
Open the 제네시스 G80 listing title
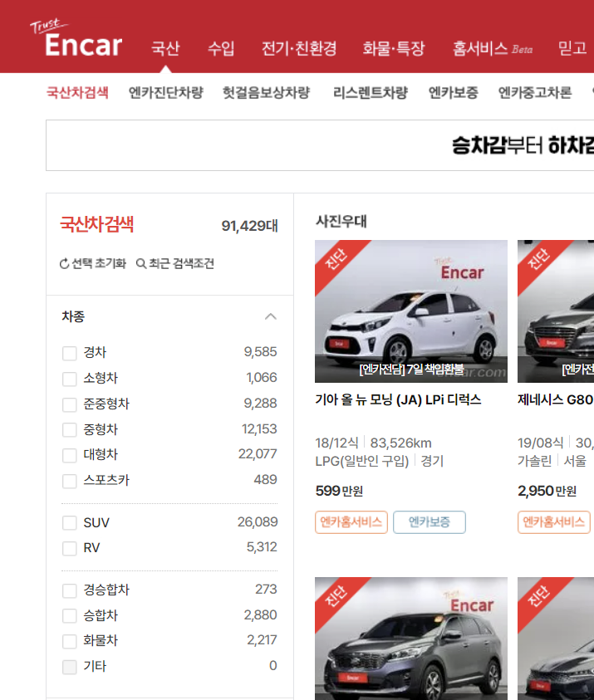[x=555, y=399]
